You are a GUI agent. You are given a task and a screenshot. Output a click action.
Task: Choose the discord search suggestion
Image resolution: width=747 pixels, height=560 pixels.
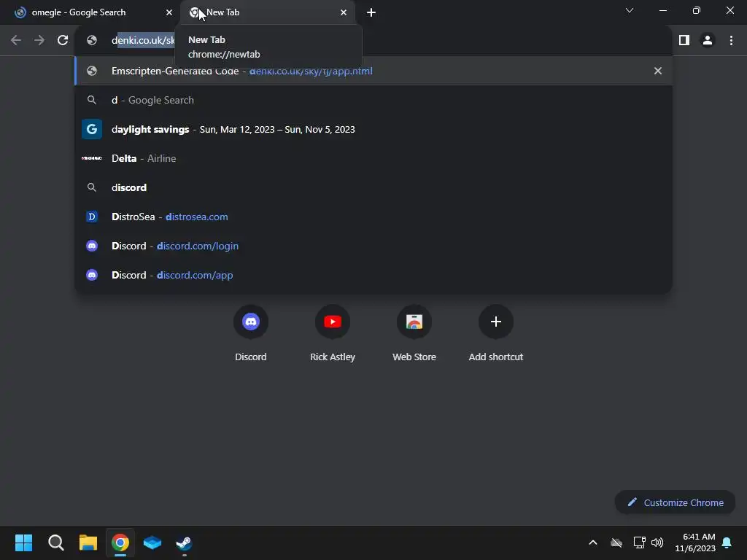coord(373,187)
